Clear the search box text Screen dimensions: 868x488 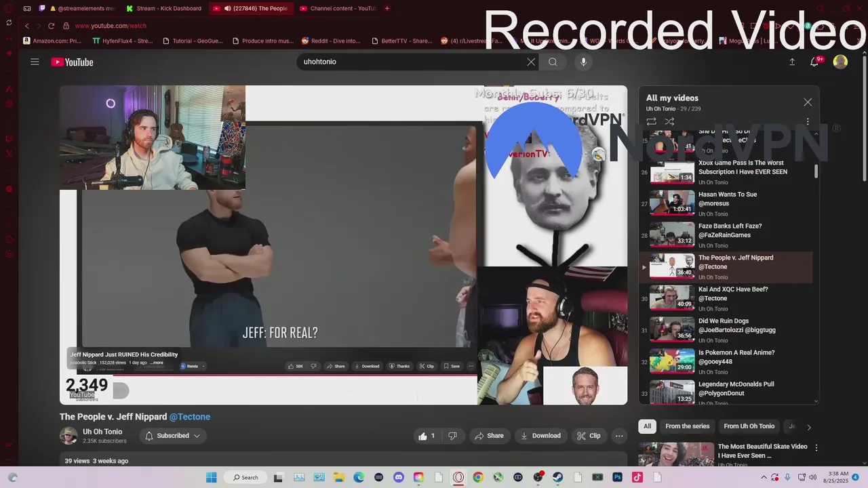point(531,62)
